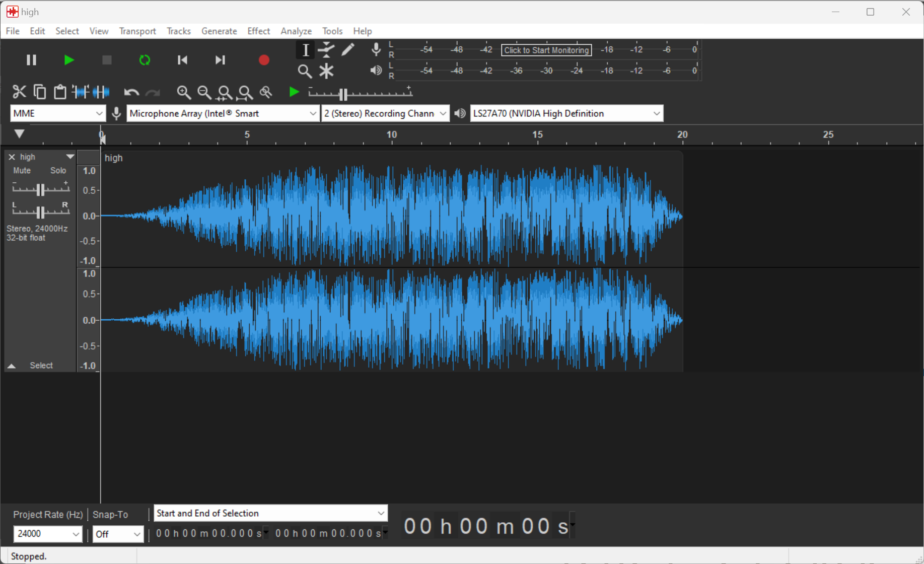Screen dimensions: 924x564
Task: Click the Pause button
Action: pyautogui.click(x=31, y=60)
